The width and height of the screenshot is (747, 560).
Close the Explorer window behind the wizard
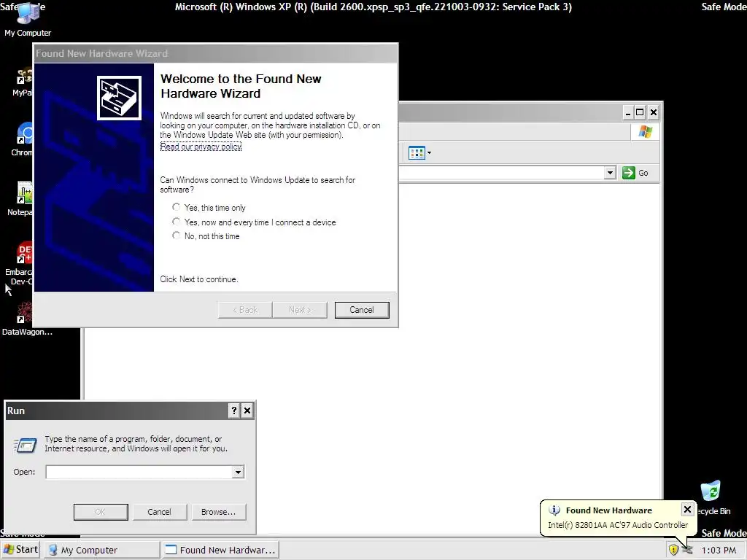[x=654, y=112]
